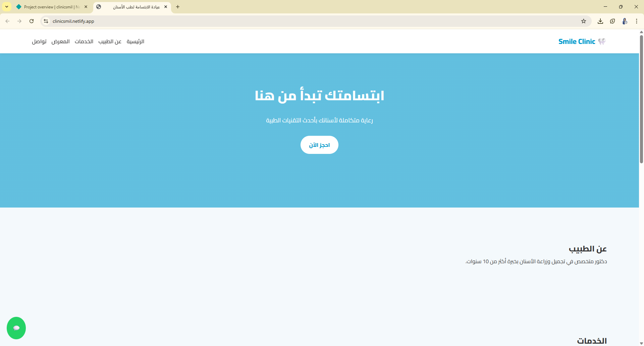The width and height of the screenshot is (644, 346).
Task: Click the energy saver leaf icon
Action: click(x=612, y=21)
